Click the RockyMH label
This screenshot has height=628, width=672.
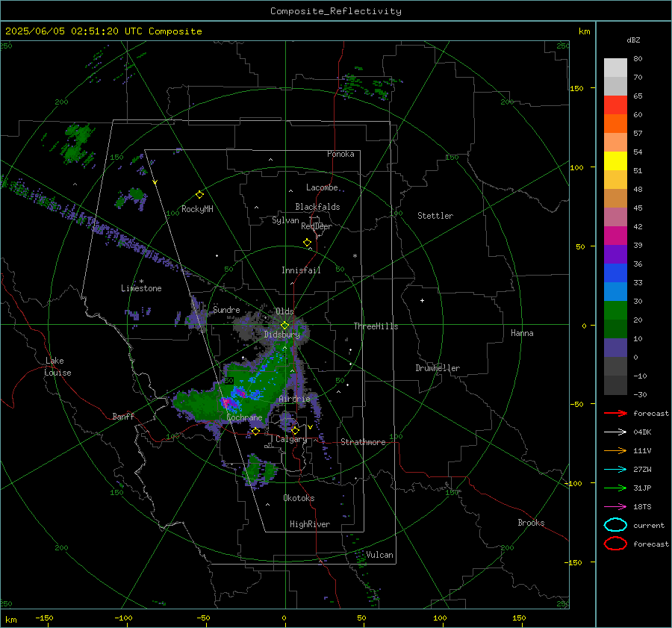[197, 209]
